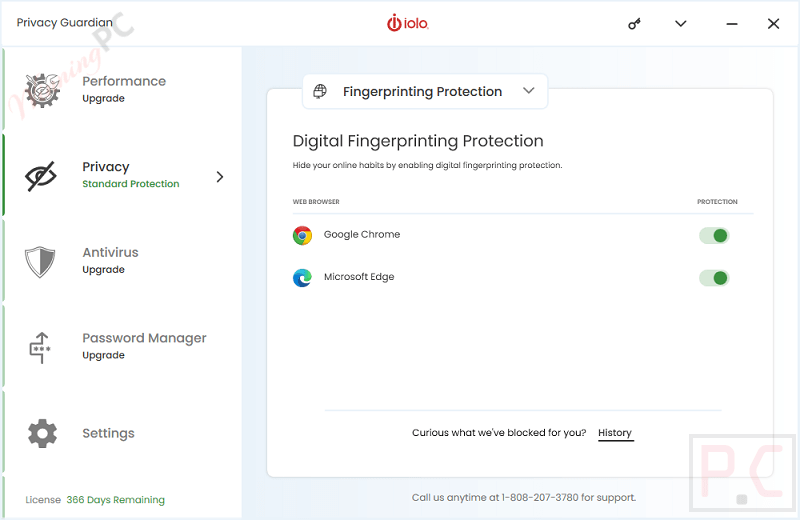Image resolution: width=800 pixels, height=520 pixels.
Task: Click the WEB BROWSER column header
Action: [316, 202]
